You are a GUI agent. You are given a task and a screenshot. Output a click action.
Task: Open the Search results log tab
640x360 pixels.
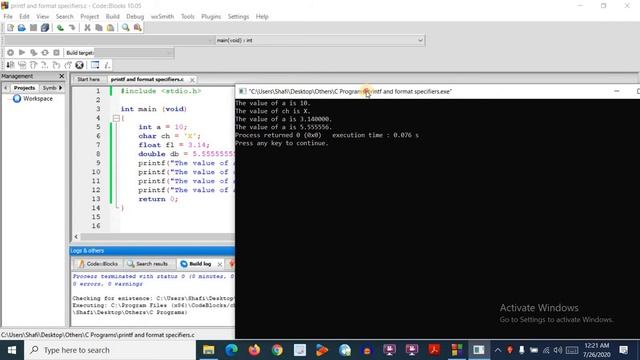click(148, 264)
